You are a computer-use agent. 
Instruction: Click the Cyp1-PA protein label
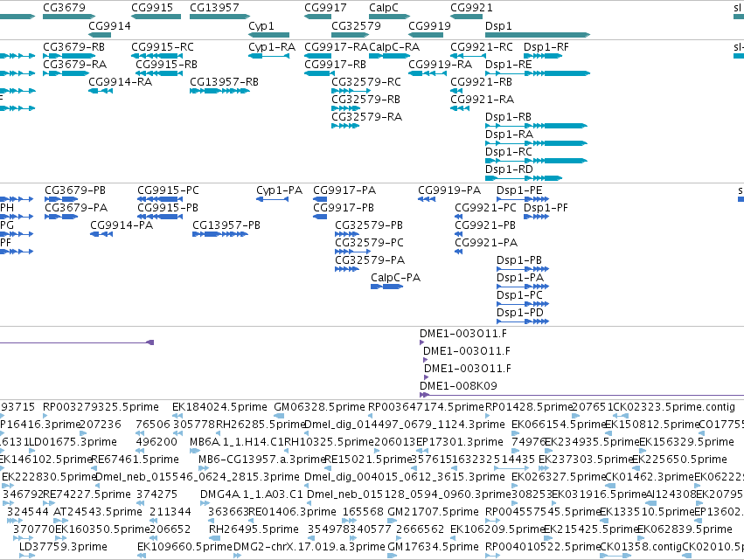point(279,190)
